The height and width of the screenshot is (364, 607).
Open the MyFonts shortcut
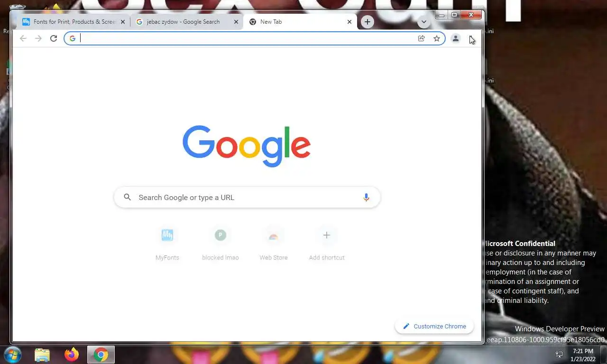pyautogui.click(x=167, y=244)
